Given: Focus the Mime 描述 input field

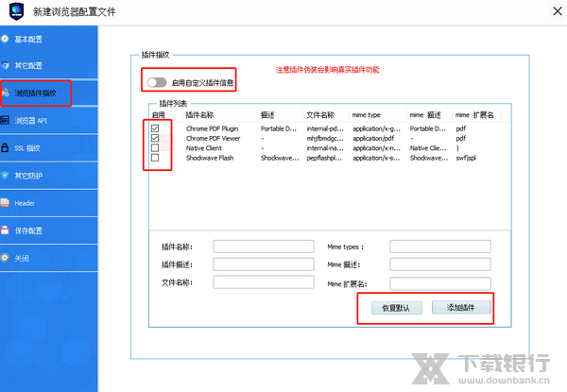Looking at the screenshot, I should click(440, 264).
